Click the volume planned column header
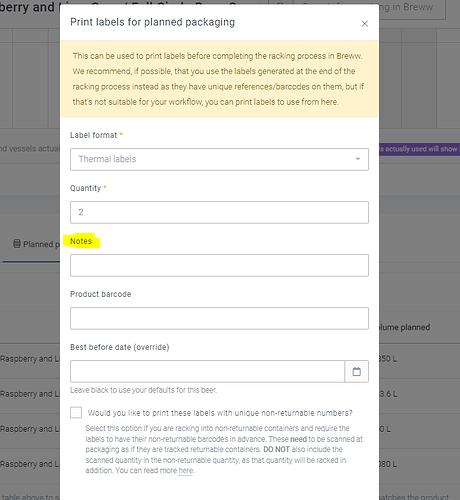Screen dimensions: 460x500 [x=404, y=327]
